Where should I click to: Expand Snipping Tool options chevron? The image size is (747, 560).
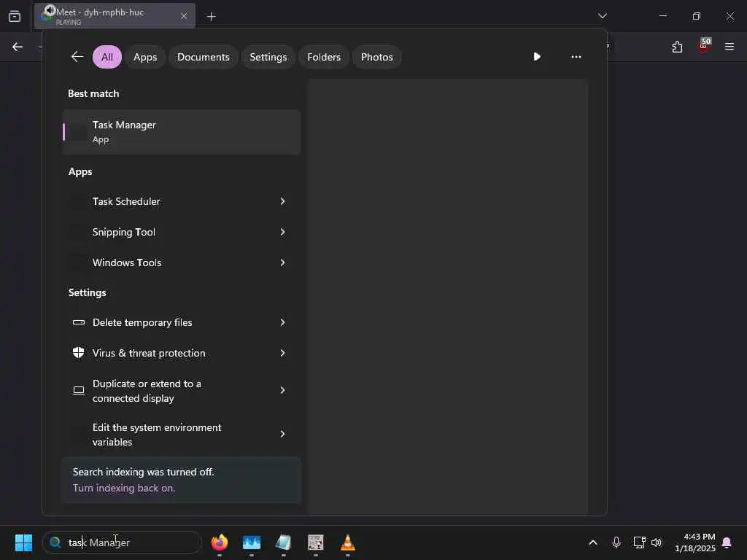click(x=282, y=232)
